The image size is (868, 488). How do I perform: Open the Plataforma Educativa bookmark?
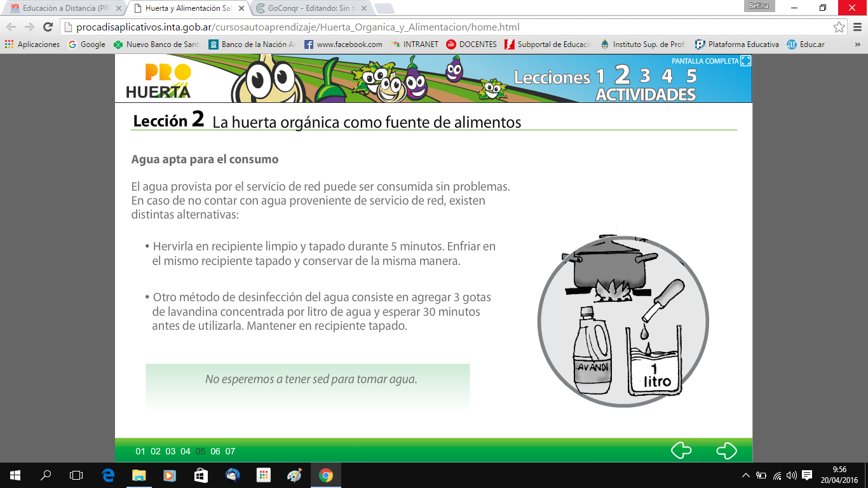[737, 44]
